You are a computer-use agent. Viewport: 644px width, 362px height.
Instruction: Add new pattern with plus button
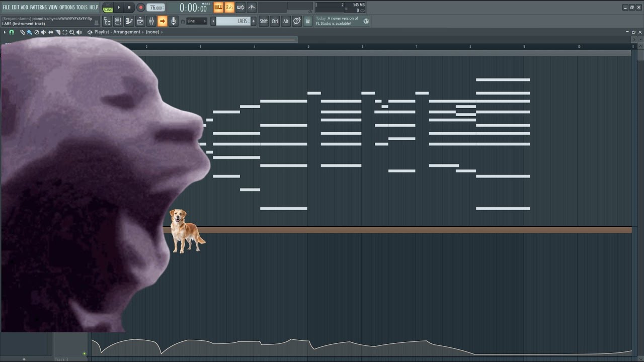click(x=253, y=21)
